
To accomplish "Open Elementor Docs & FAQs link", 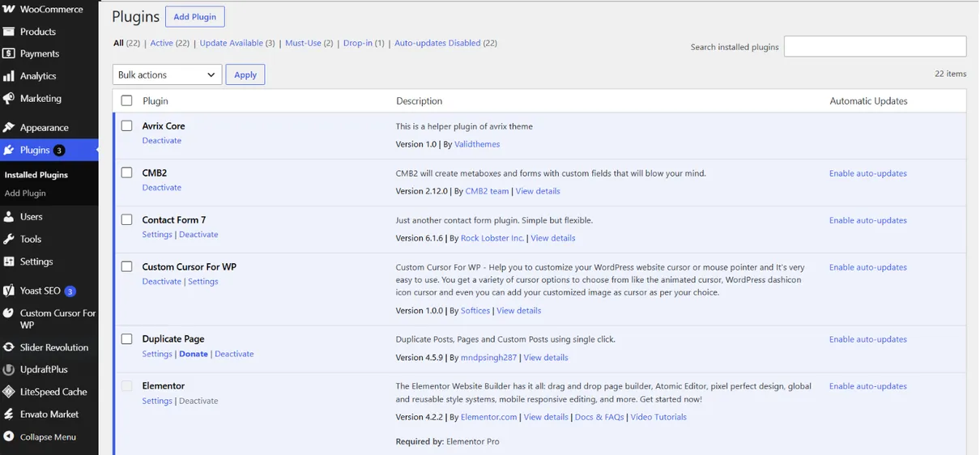I will (599, 418).
